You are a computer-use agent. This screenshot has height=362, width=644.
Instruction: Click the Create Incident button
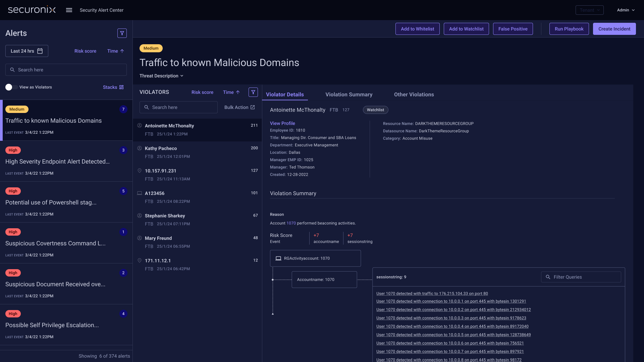[614, 29]
